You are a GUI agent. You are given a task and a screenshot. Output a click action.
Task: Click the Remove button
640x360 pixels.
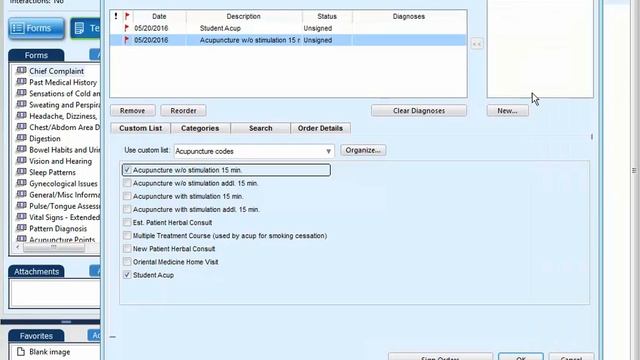[x=133, y=111]
